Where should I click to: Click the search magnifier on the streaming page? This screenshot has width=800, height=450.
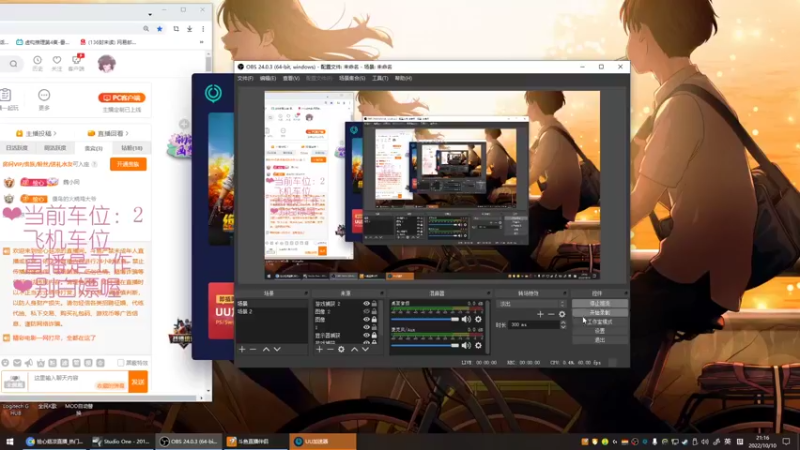tap(13, 64)
